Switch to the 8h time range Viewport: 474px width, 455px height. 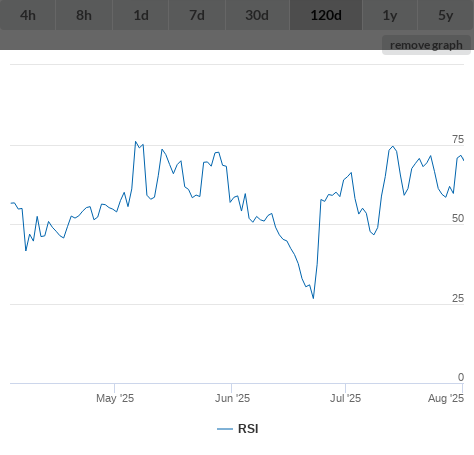pos(84,15)
